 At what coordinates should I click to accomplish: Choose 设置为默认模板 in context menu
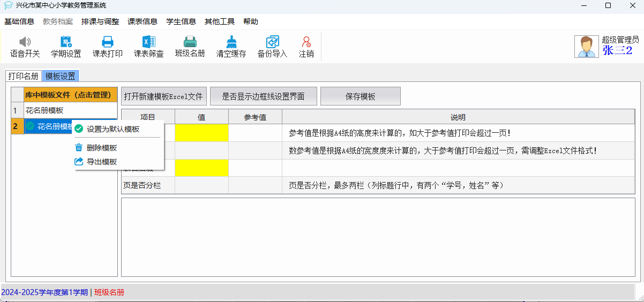pyautogui.click(x=113, y=129)
